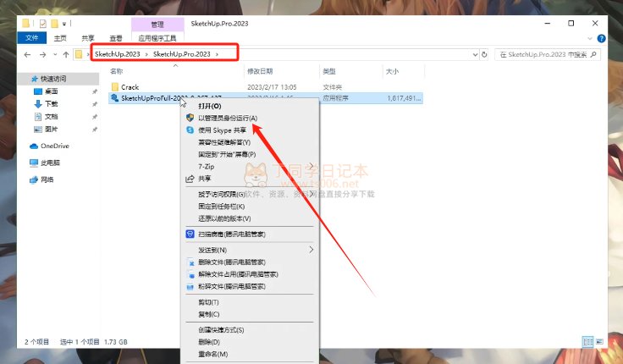This screenshot has width=623, height=364.
Task: Click the Forward navigation arrow
Action: (42, 55)
